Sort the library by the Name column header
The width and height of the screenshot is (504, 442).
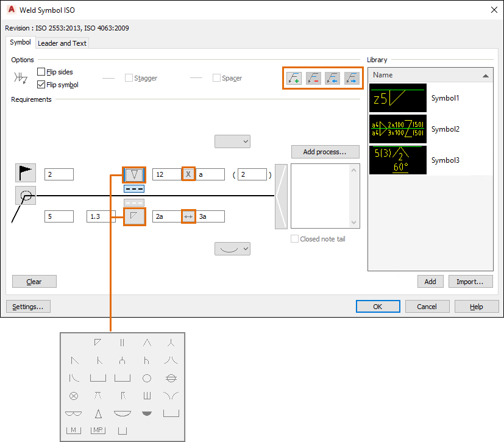pyautogui.click(x=430, y=75)
